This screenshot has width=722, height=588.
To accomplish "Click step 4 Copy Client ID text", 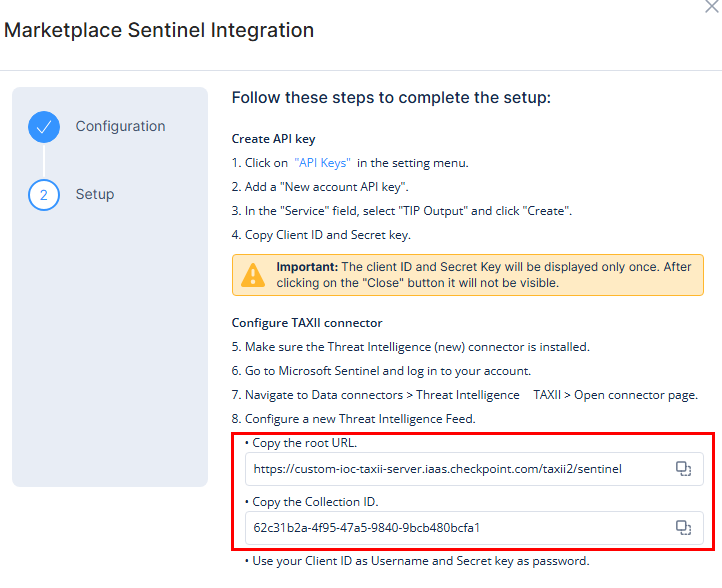I will coord(321,235).
